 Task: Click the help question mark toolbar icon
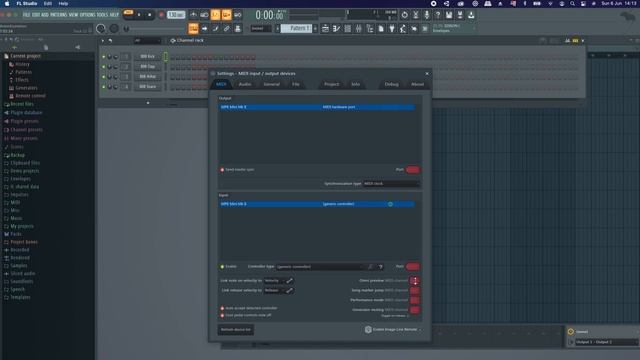(x=438, y=15)
